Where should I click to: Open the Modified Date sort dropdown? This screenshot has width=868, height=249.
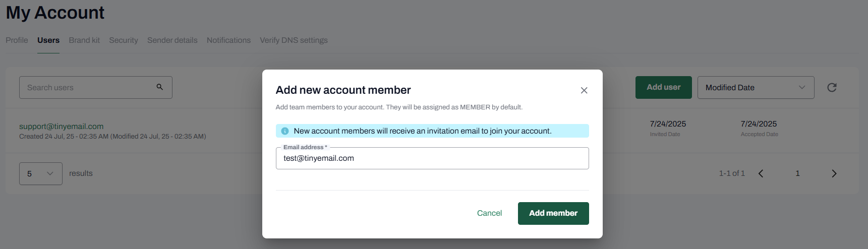(755, 88)
